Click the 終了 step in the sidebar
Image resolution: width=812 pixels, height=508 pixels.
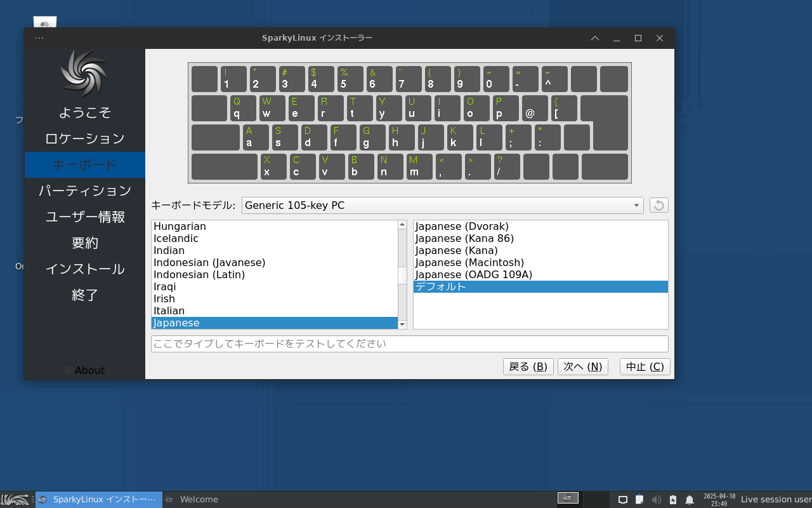(84, 295)
